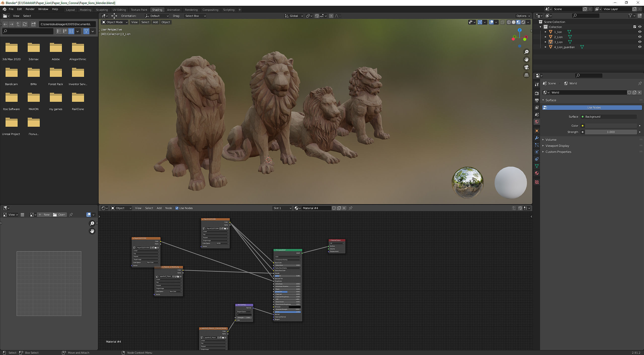Click the viewport zoom magnifier icon
This screenshot has height=355, width=644.
(526, 52)
